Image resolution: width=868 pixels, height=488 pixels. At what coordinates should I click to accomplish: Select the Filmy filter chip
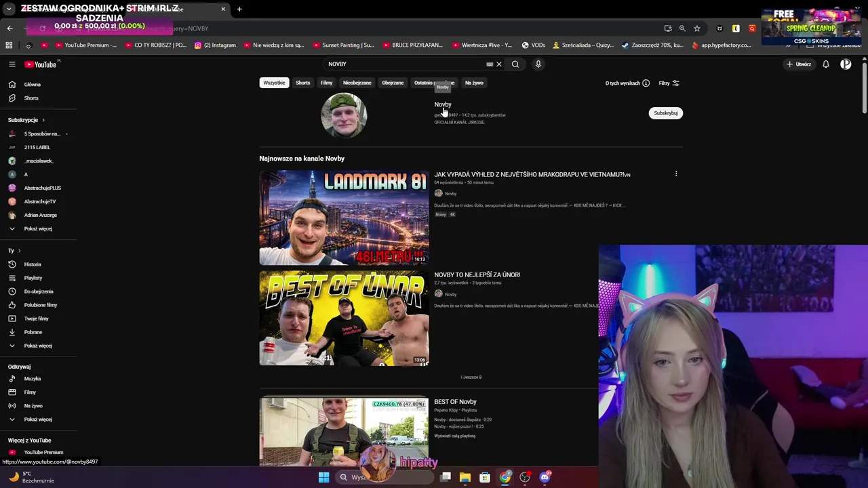(x=326, y=83)
